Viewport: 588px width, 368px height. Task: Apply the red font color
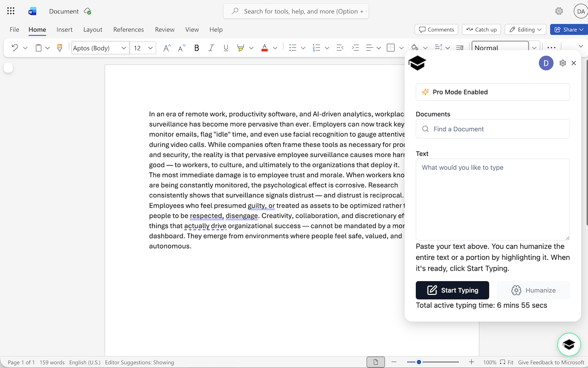point(265,48)
